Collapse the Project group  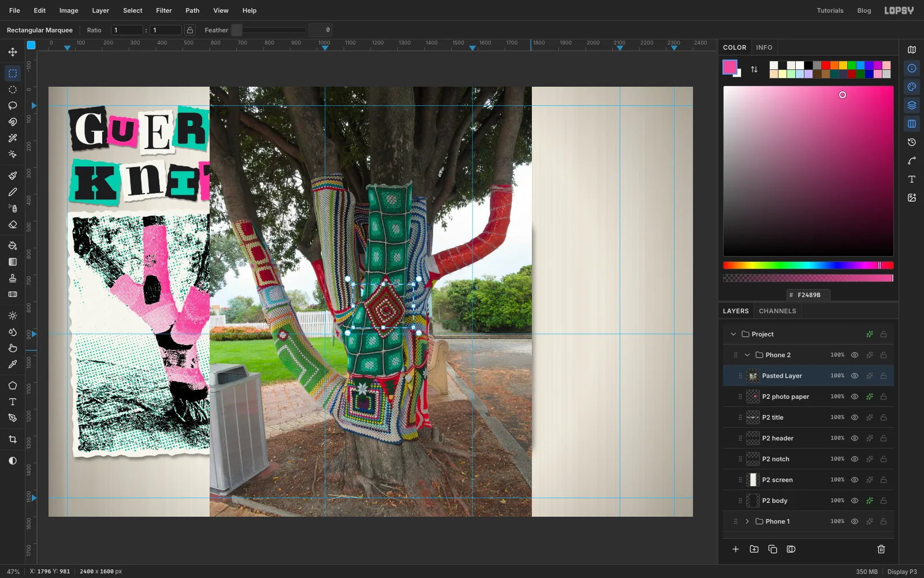click(x=733, y=334)
